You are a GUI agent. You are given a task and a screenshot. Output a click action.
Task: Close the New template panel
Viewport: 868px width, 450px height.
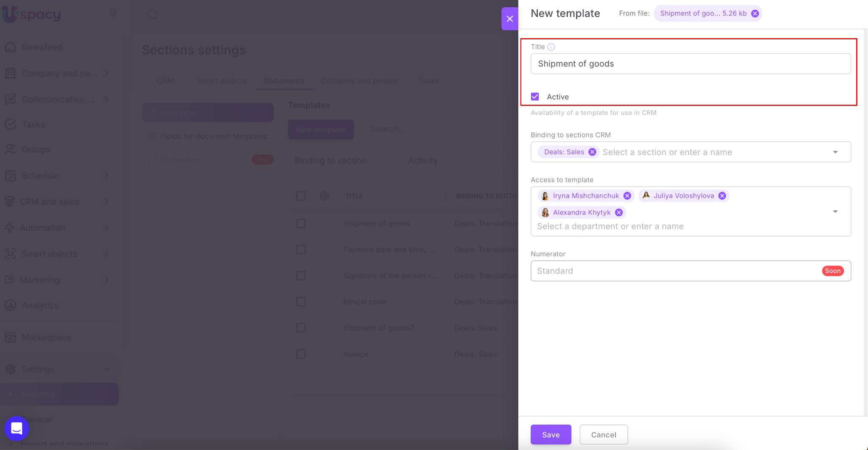point(509,19)
